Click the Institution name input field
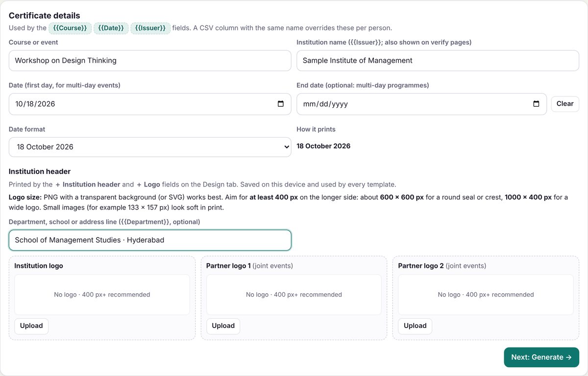Screen dimensions: 588x376 coord(438,61)
